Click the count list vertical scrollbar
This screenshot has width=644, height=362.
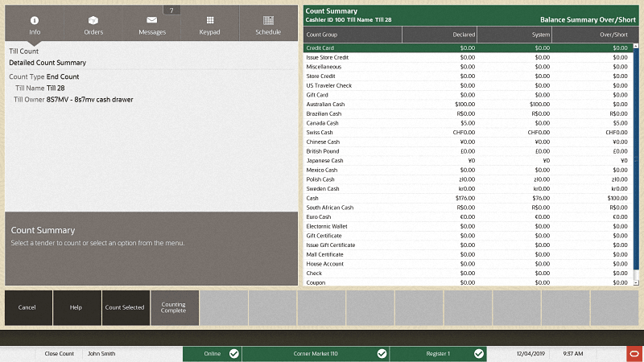pyautogui.click(x=636, y=160)
